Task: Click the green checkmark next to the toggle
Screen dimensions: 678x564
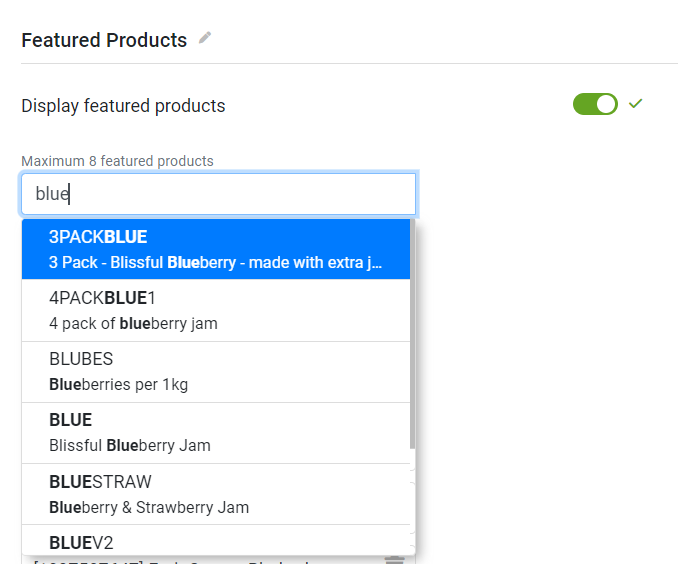Action: [x=635, y=103]
